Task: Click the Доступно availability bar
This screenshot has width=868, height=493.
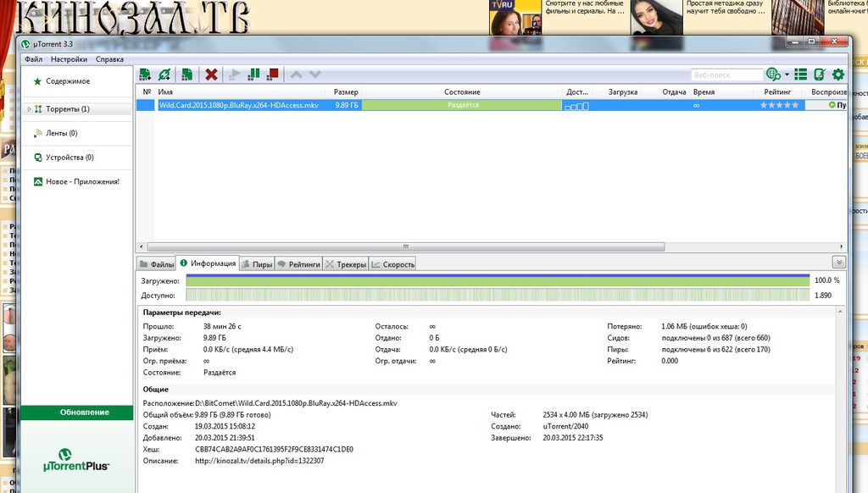Action: [498, 296]
